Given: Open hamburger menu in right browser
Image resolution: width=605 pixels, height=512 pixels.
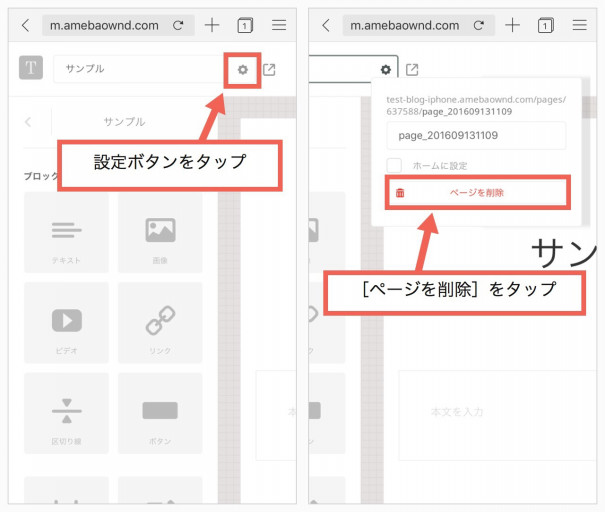Looking at the screenshot, I should click(580, 25).
